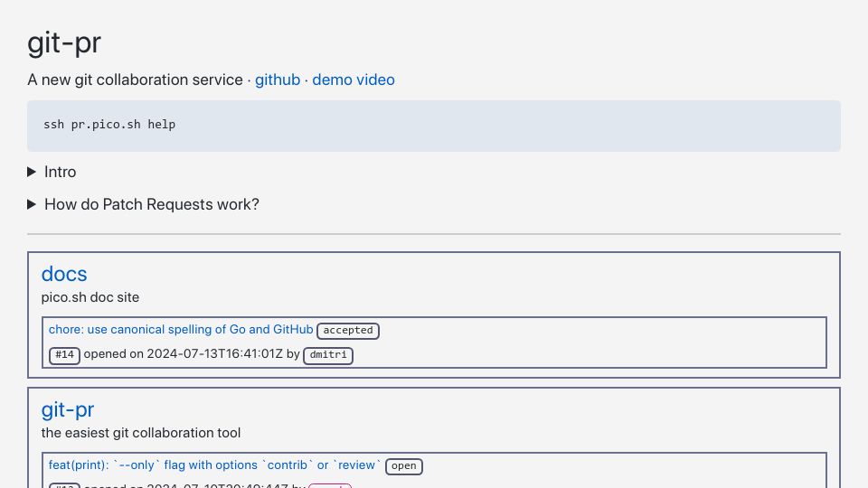Click the dmitri user badge
This screenshot has width=868, height=488.
(x=328, y=354)
